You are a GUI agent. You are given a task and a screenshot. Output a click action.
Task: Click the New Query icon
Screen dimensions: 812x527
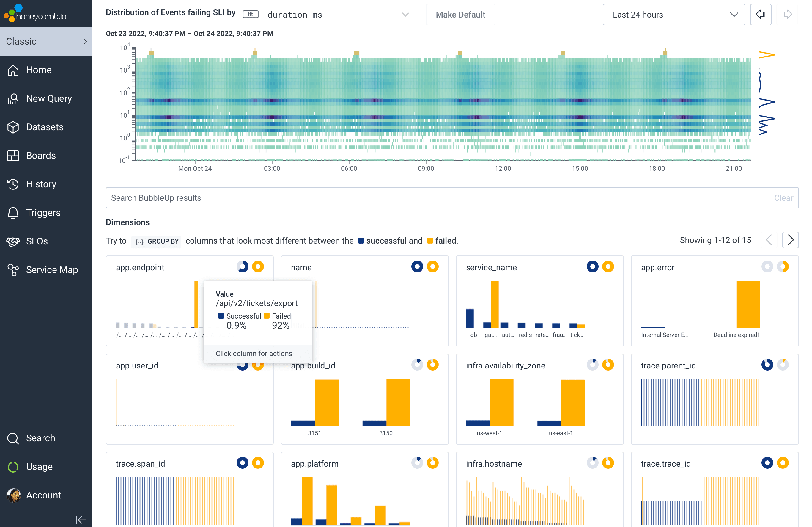click(x=13, y=99)
